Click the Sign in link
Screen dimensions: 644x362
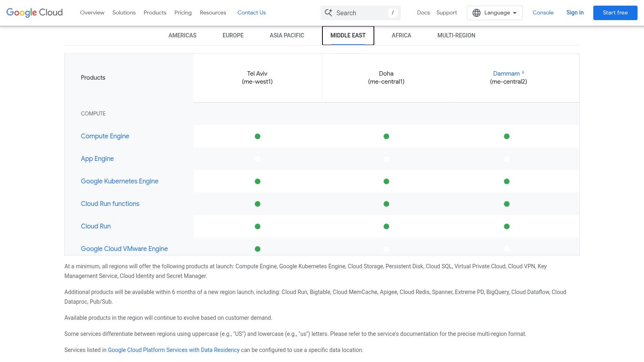(x=575, y=12)
